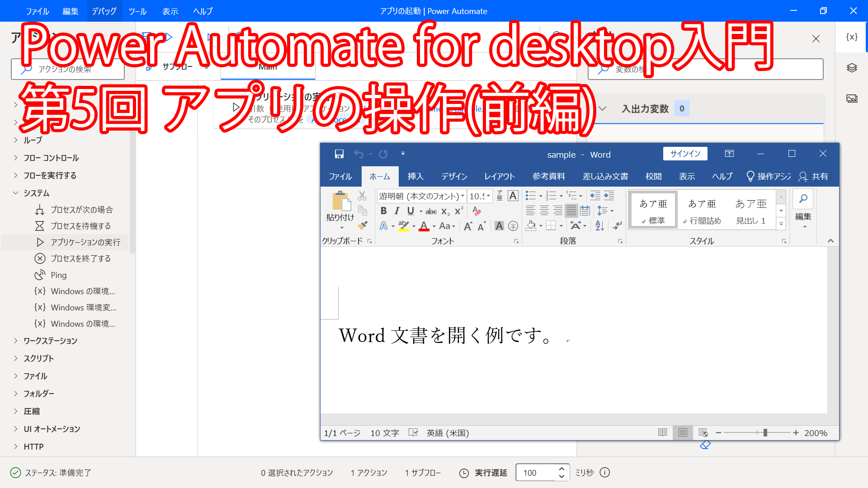The image size is (868, 488).
Task: Collapse the Word ribbon with the chevron
Action: pos(830,241)
